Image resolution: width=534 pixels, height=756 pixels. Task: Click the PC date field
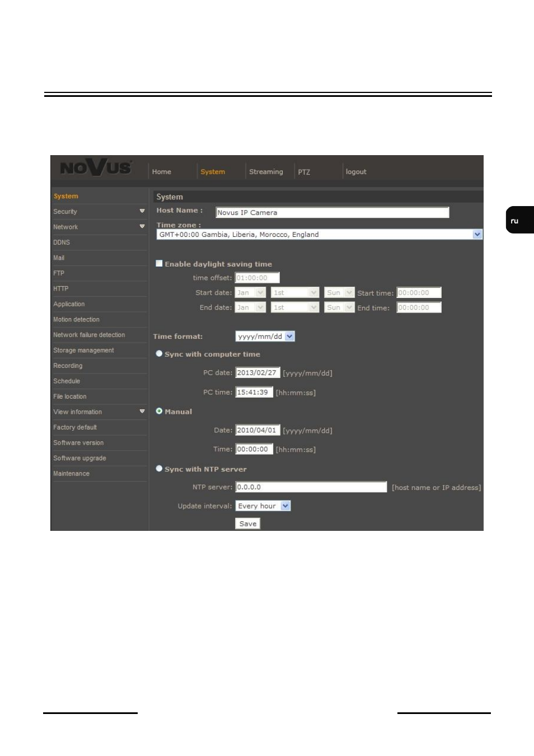pyautogui.click(x=257, y=372)
